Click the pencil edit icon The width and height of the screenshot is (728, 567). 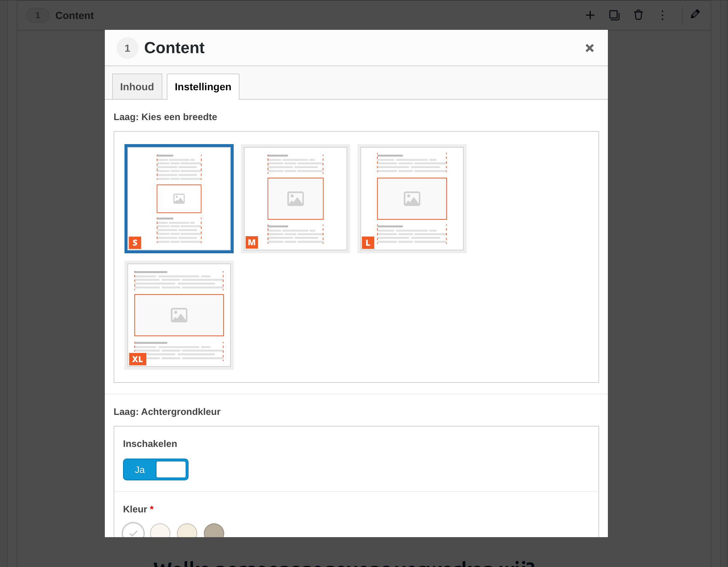[x=695, y=14]
